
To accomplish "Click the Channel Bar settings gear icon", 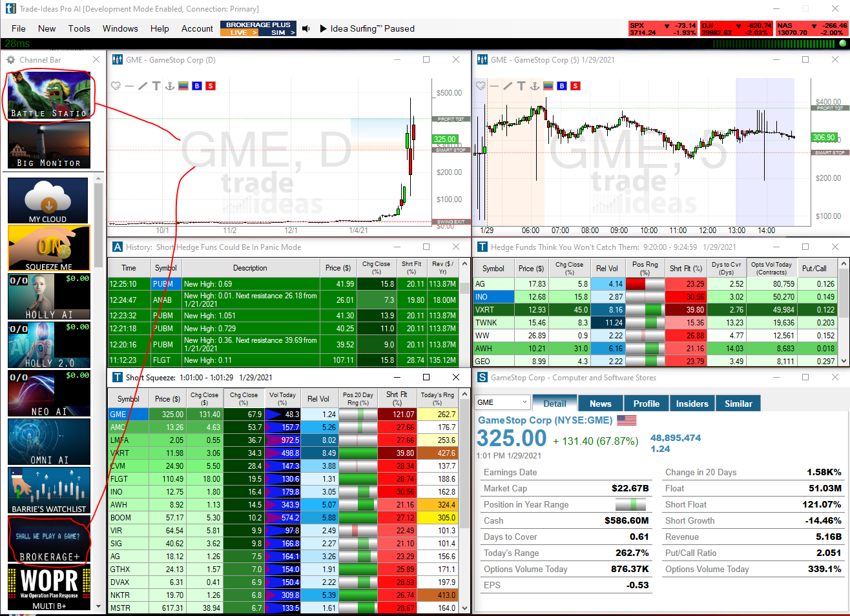I will pos(10,59).
